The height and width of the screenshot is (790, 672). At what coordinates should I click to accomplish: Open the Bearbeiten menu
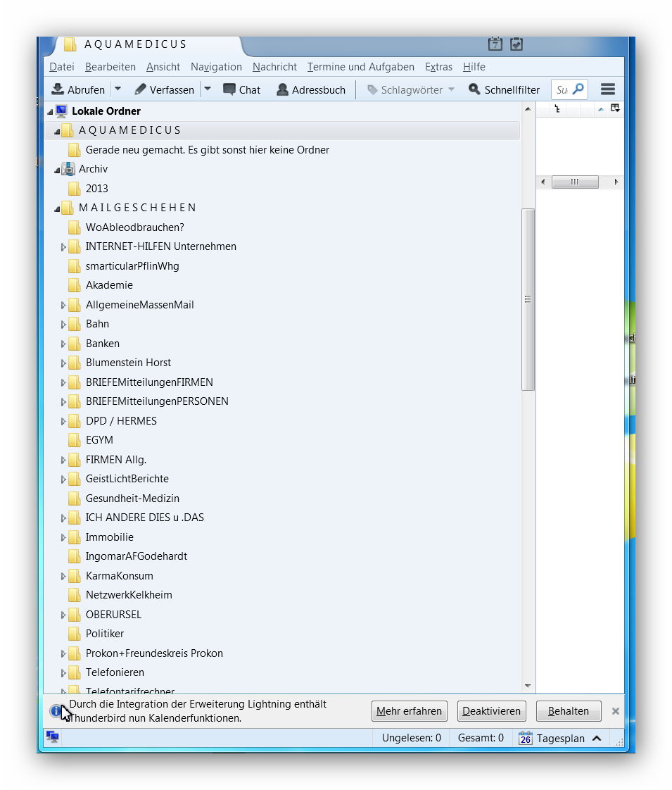[110, 66]
